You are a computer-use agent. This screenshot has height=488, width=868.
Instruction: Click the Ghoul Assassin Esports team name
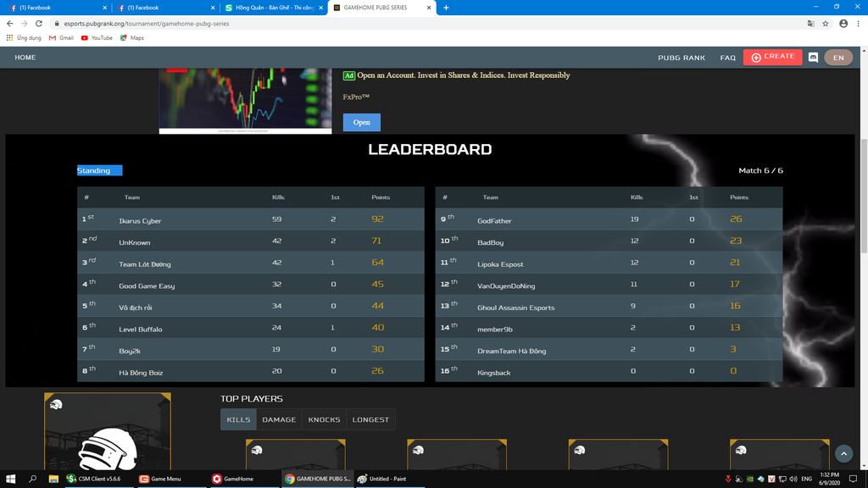pos(516,307)
